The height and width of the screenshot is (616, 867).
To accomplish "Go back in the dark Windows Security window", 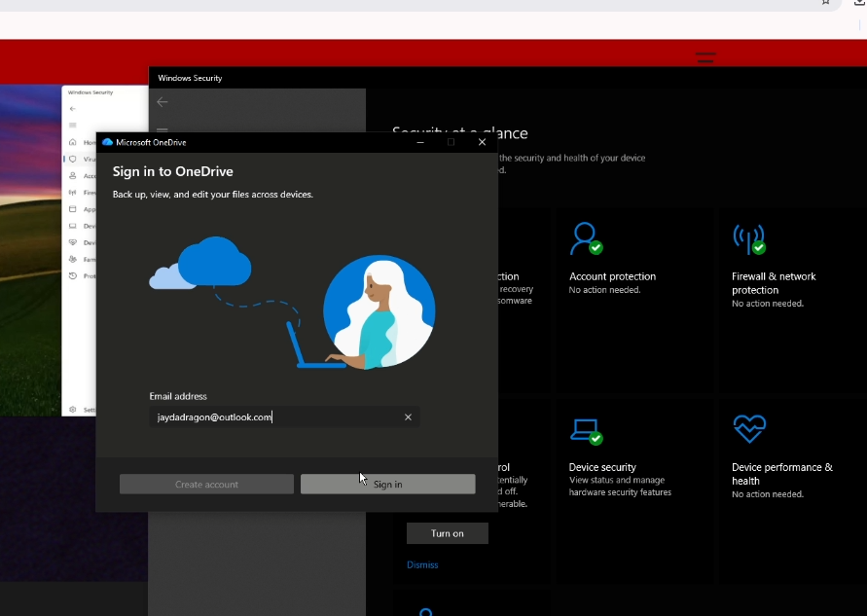I will click(162, 102).
